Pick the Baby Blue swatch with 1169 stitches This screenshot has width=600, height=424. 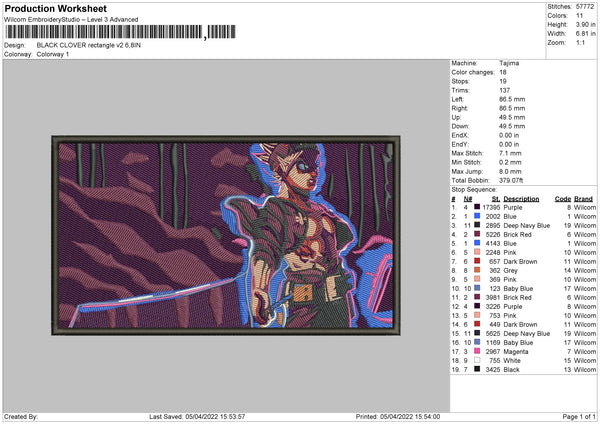[x=477, y=342]
